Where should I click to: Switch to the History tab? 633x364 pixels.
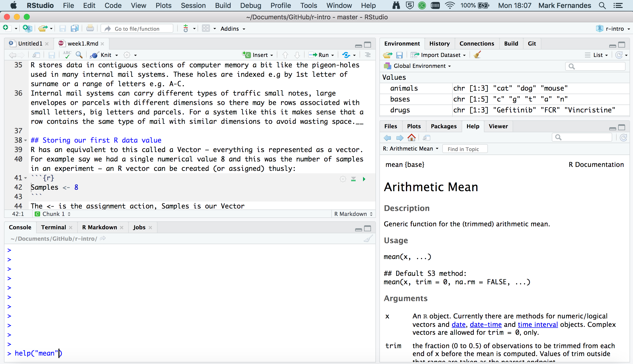click(x=439, y=44)
